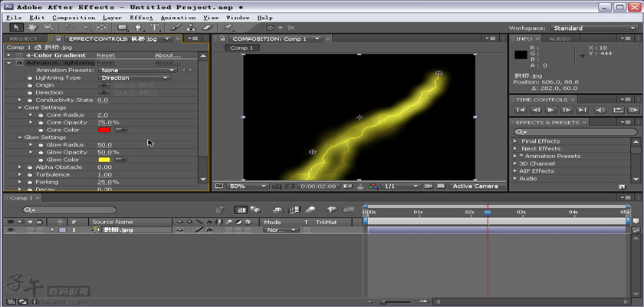Click the current time 0:00:02:08 display

319,187
